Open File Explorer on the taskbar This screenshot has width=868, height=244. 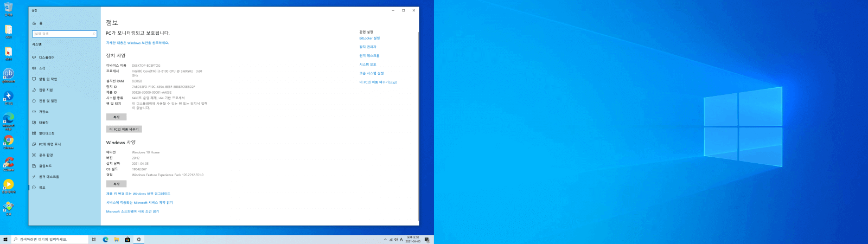tap(116, 239)
